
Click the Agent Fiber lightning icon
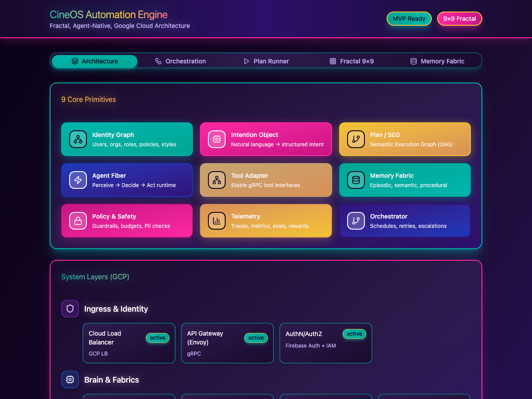click(78, 180)
